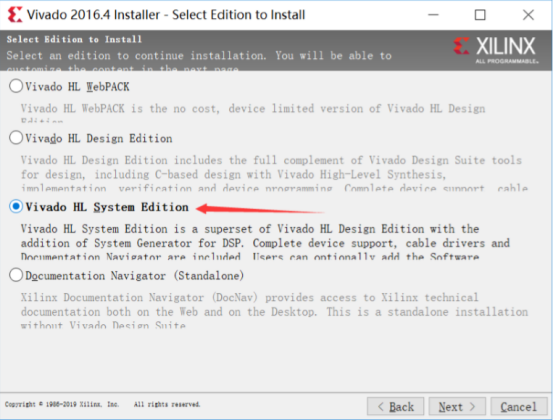Click the 'Select Edition to Install' header title
The width and height of the screenshot is (554, 420).
[x=74, y=39]
